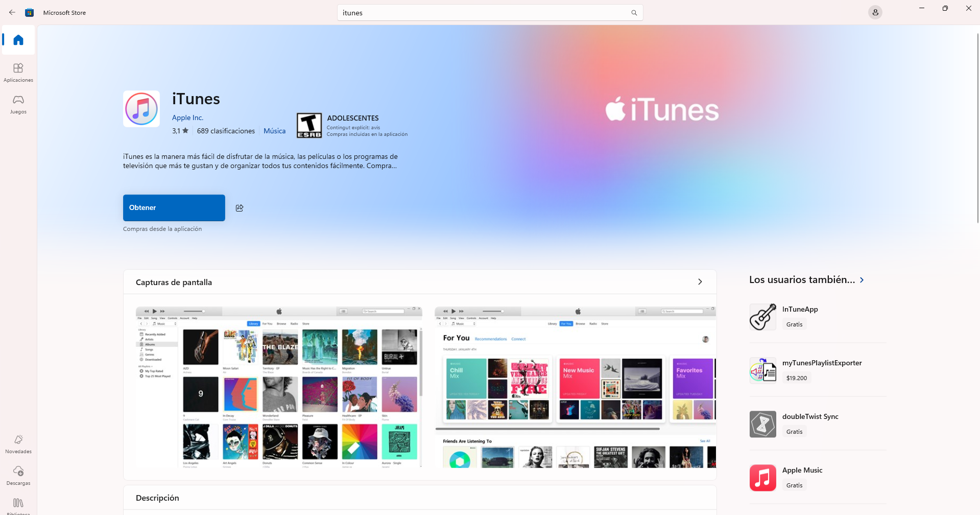This screenshot has height=515, width=980.
Task: Click the 3,1 star rating
Action: 180,131
